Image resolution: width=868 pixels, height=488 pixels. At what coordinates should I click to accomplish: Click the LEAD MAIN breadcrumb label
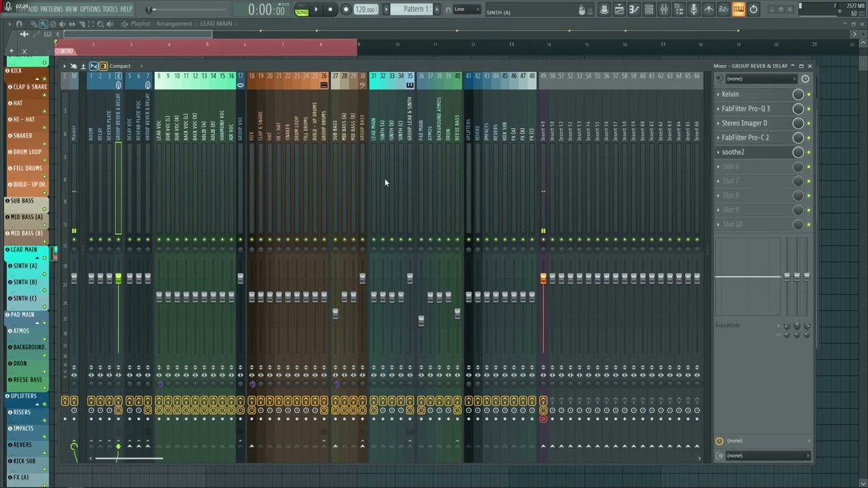point(216,24)
